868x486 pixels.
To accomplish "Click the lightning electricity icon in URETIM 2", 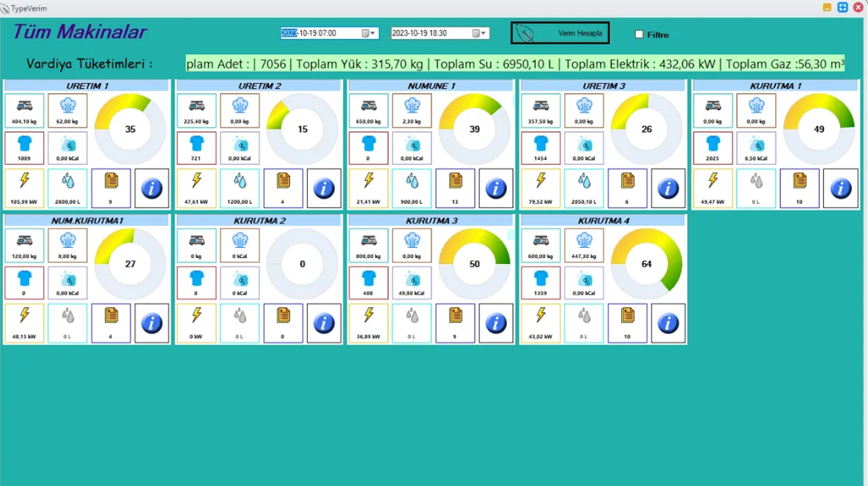I will pyautogui.click(x=196, y=181).
